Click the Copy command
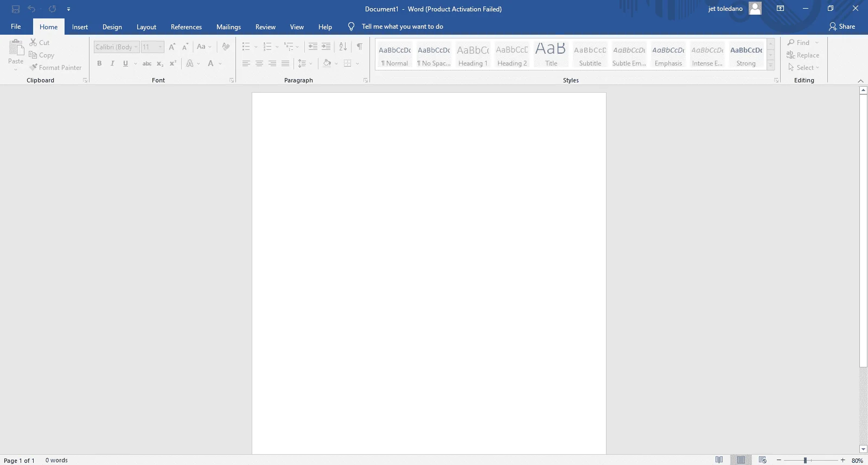 tap(42, 55)
